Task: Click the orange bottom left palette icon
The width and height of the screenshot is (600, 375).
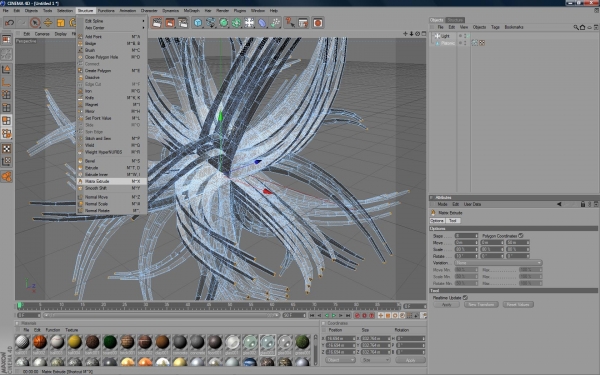Action: (7, 176)
